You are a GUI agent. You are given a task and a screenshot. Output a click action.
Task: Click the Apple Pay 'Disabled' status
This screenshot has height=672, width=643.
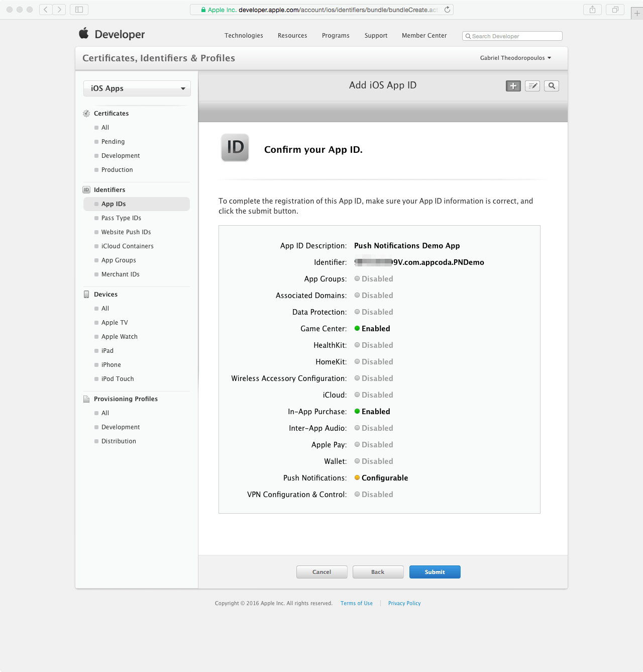pos(374,445)
